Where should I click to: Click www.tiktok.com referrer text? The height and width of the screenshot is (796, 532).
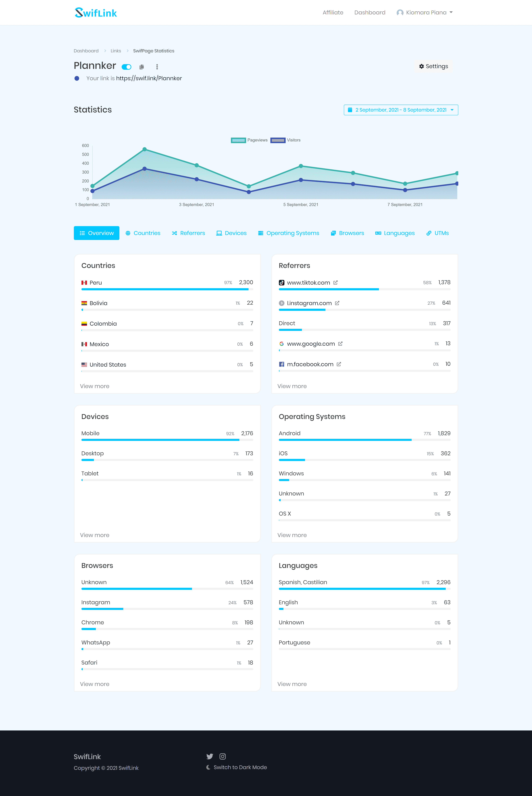(308, 283)
